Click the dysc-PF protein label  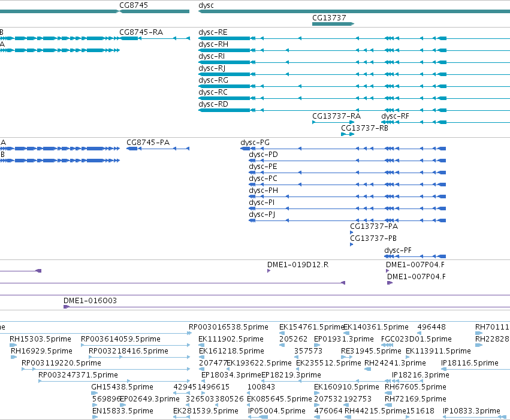[x=398, y=250]
